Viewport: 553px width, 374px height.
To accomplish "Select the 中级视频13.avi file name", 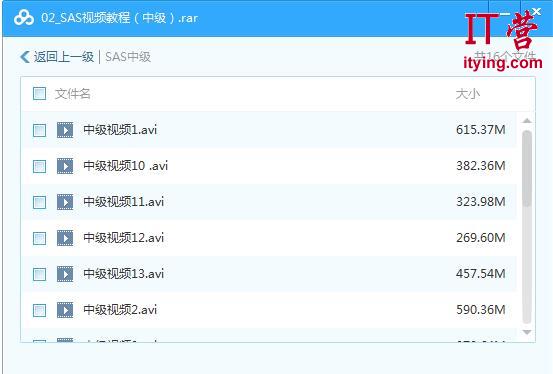I will point(123,274).
